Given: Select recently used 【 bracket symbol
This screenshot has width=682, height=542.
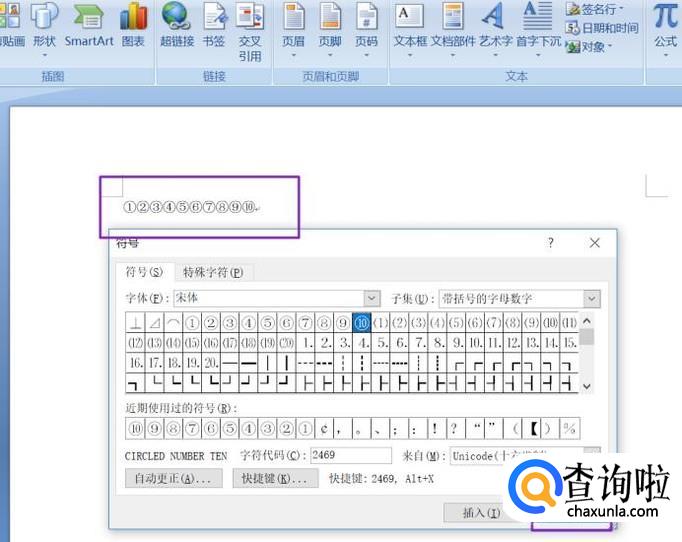Looking at the screenshot, I should (x=532, y=428).
